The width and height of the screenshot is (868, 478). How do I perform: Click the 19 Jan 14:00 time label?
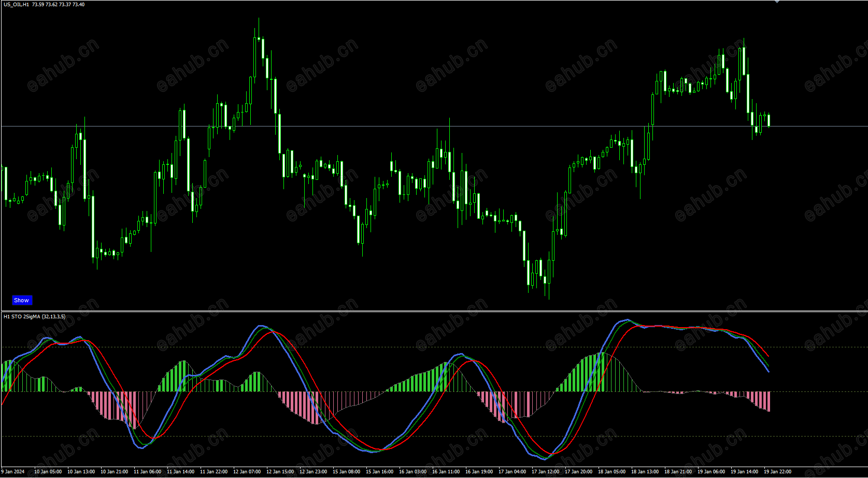(x=744, y=472)
